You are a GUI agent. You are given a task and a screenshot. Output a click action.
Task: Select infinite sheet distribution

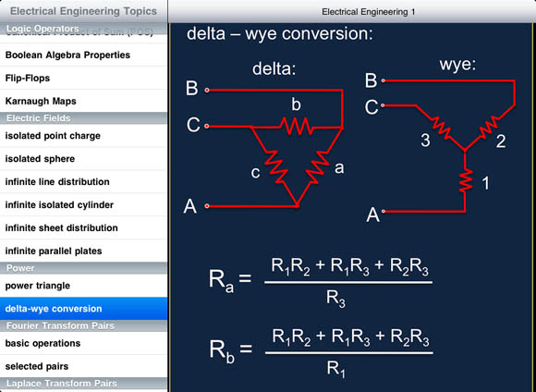[x=84, y=227]
